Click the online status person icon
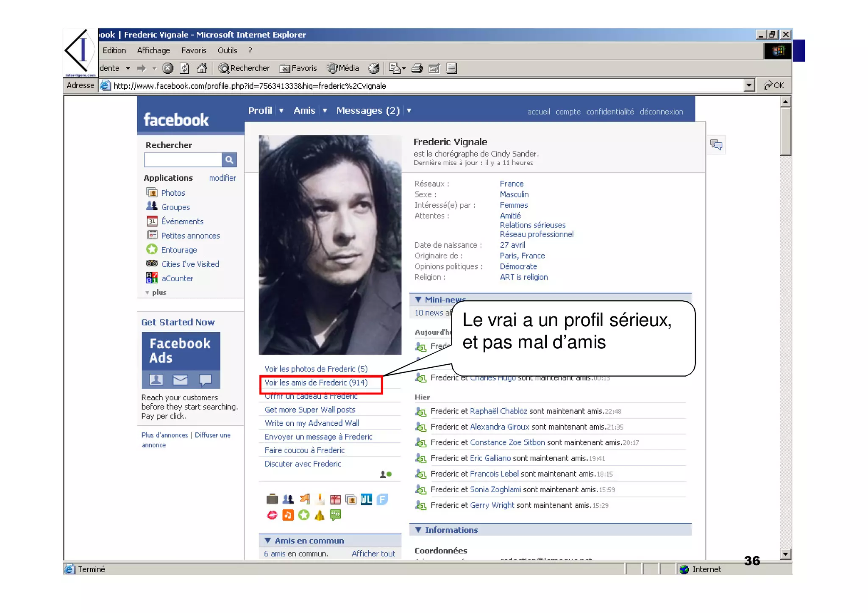 [386, 474]
